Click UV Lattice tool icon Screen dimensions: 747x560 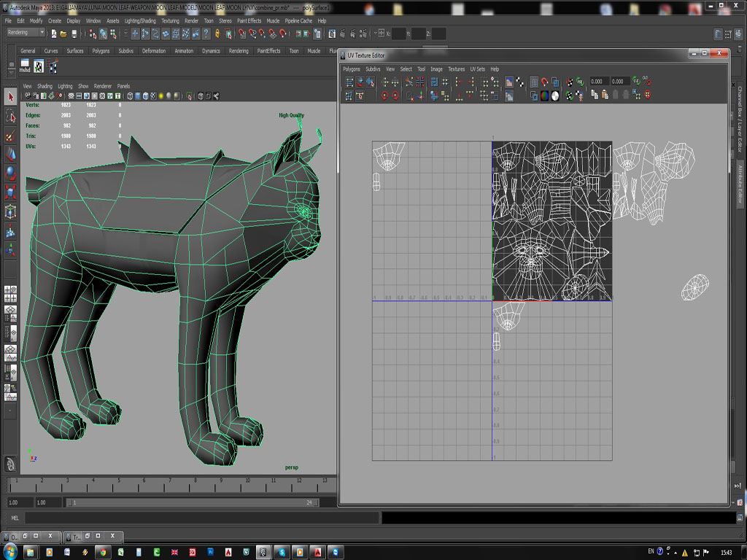pyautogui.click(x=349, y=82)
